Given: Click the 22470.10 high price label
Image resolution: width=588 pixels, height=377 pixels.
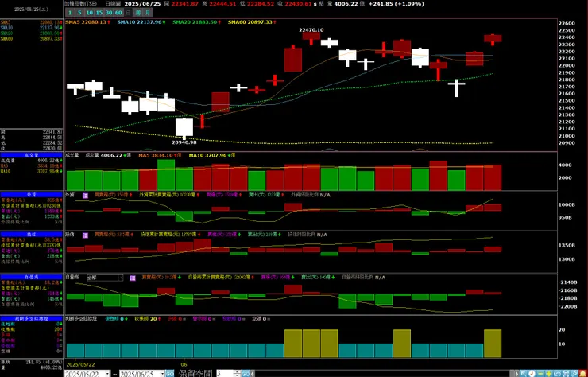Looking at the screenshot, I should pyautogui.click(x=311, y=30).
